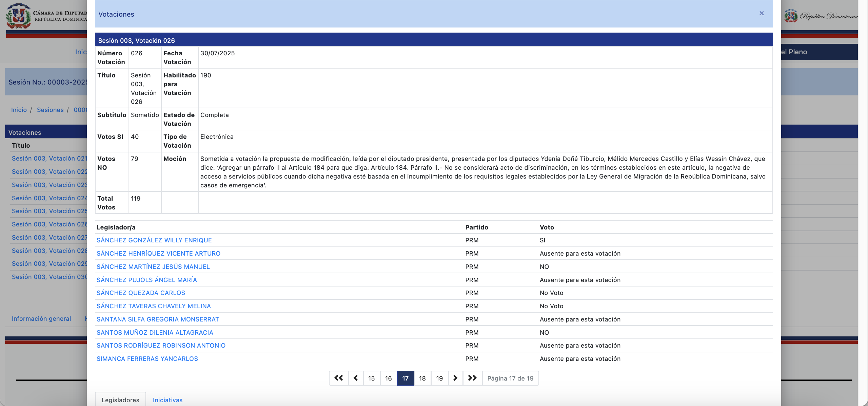Open Sesión 003, Votación 027 link
868x406 pixels.
49,238
